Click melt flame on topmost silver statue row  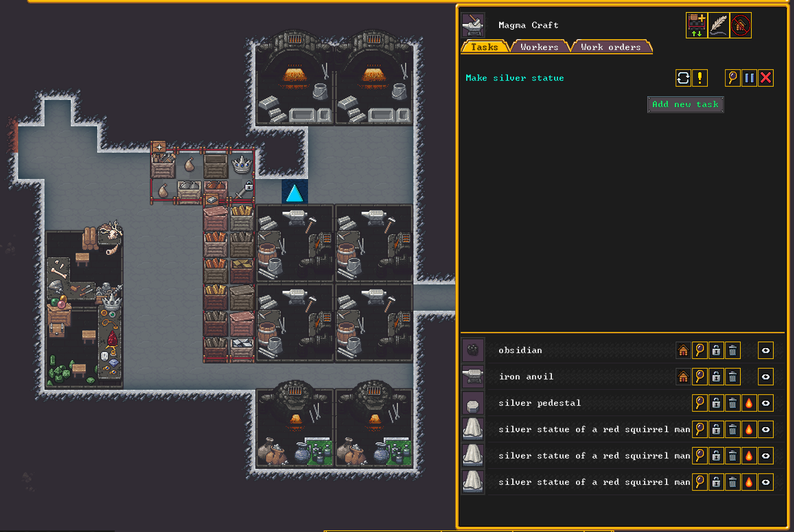point(749,429)
